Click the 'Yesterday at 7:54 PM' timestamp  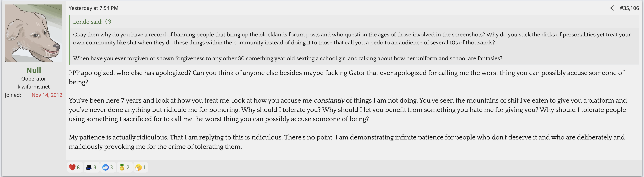point(94,8)
